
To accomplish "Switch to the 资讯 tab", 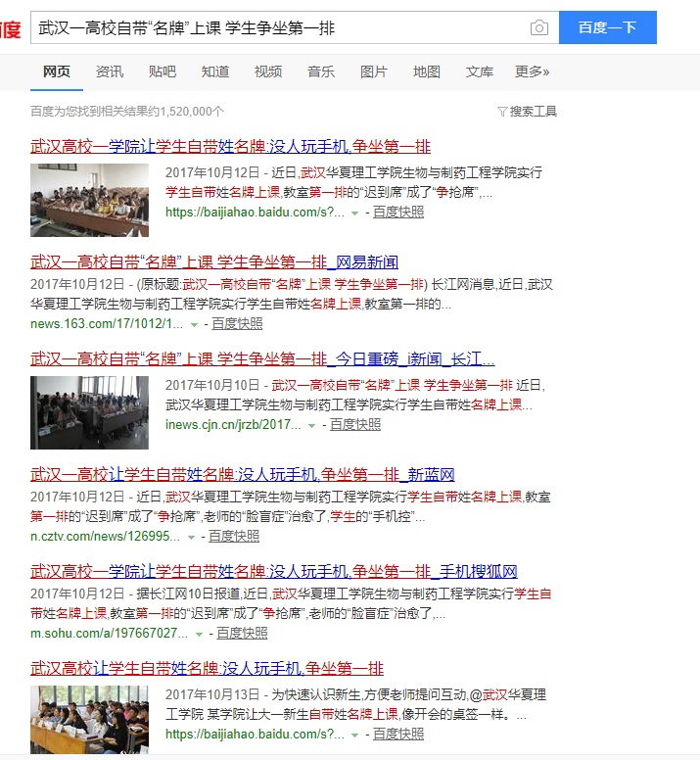I will [110, 71].
